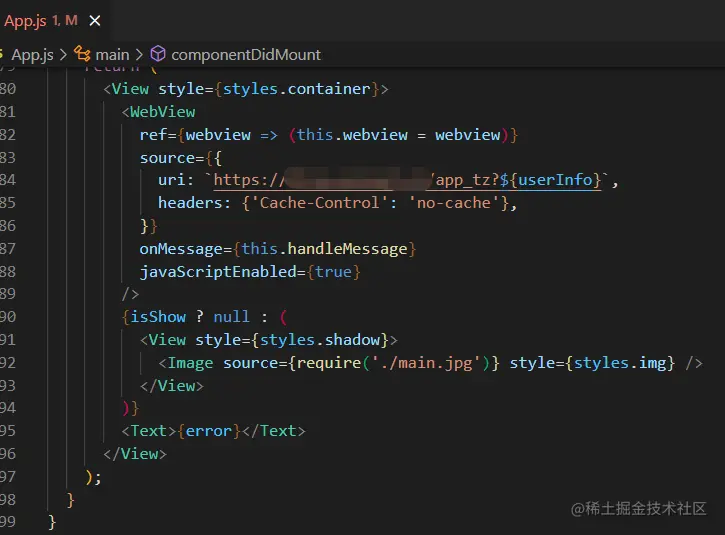Click 'styles.shadow' on line 91
This screenshot has height=535, width=725.
click(319, 340)
